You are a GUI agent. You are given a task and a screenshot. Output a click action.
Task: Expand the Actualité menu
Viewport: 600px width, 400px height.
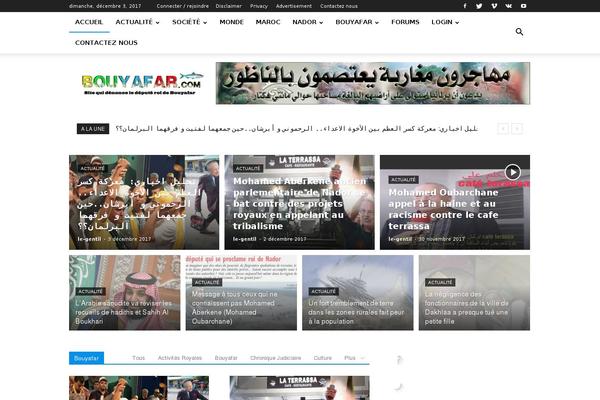pyautogui.click(x=137, y=22)
